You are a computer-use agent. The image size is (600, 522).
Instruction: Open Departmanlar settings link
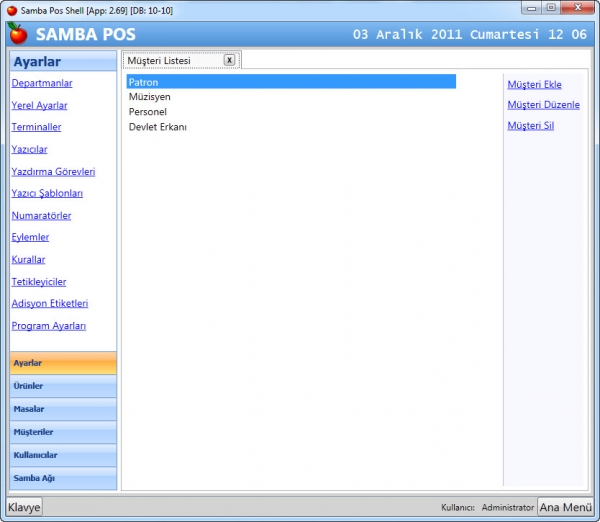click(x=42, y=83)
